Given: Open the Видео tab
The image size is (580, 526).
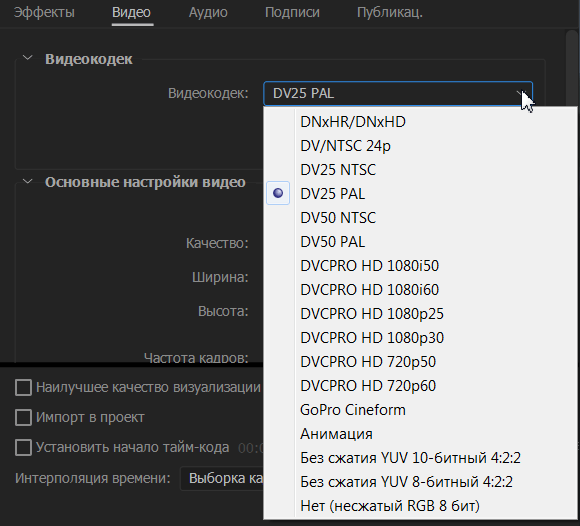Looking at the screenshot, I should point(131,12).
